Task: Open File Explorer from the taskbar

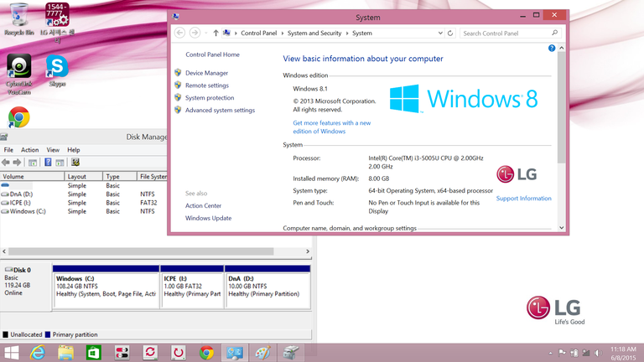Action: (65, 353)
